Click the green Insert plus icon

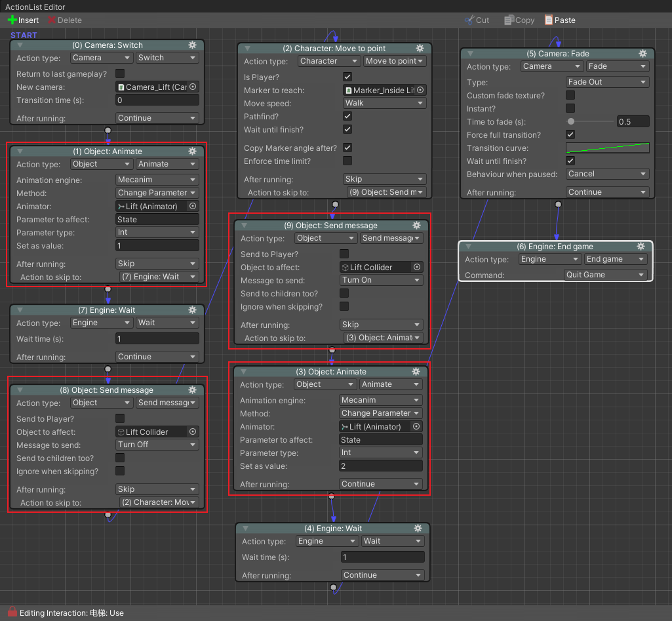pyautogui.click(x=12, y=20)
